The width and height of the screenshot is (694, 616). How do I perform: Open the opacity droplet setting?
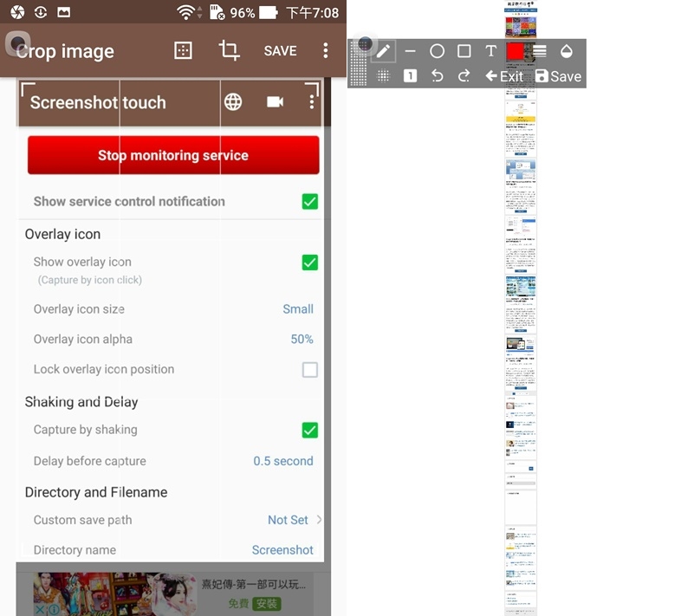[567, 51]
